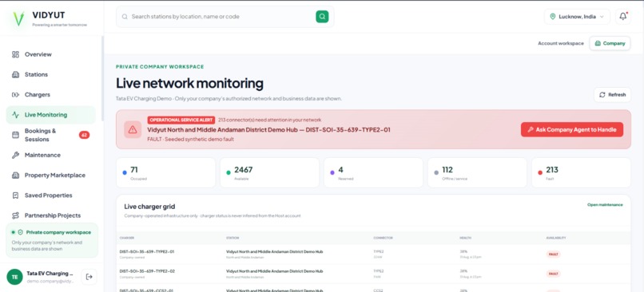644x292 pixels.
Task: Open notifications bell icon
Action: click(x=623, y=17)
